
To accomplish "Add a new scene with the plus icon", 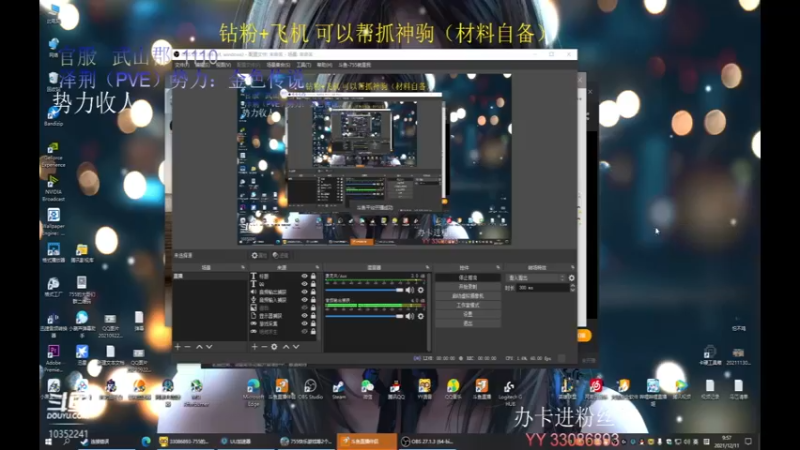I will 178,347.
